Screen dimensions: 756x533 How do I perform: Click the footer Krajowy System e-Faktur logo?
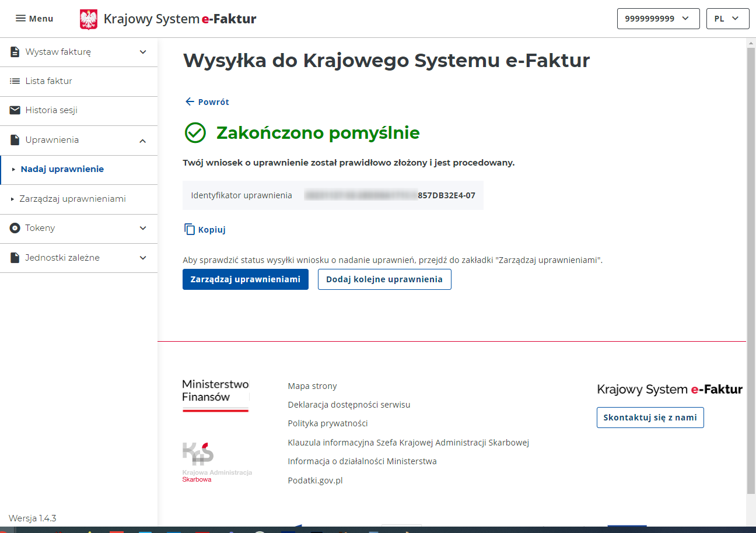click(670, 390)
